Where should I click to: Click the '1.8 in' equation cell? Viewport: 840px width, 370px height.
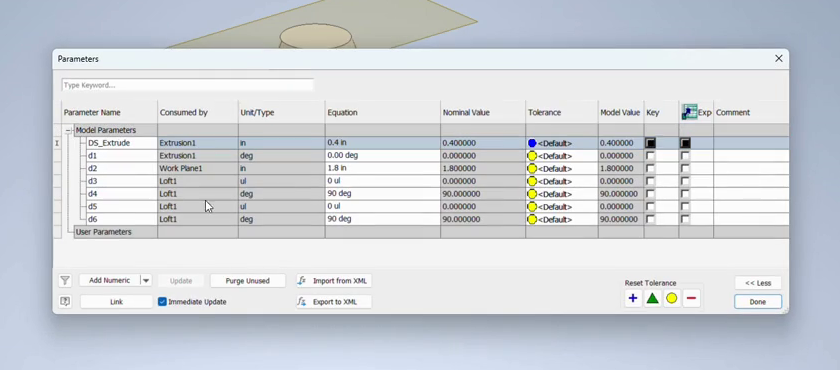point(382,169)
